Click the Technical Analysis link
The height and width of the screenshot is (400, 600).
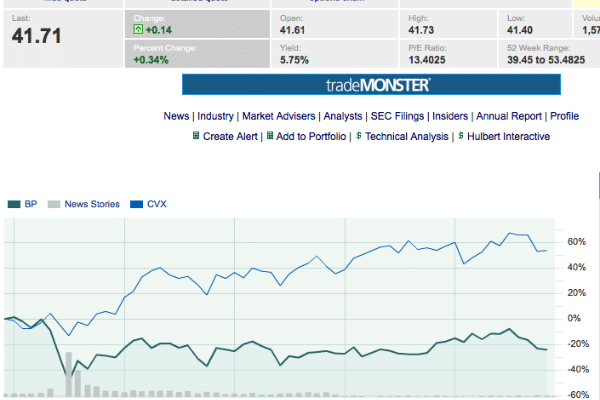click(x=407, y=136)
